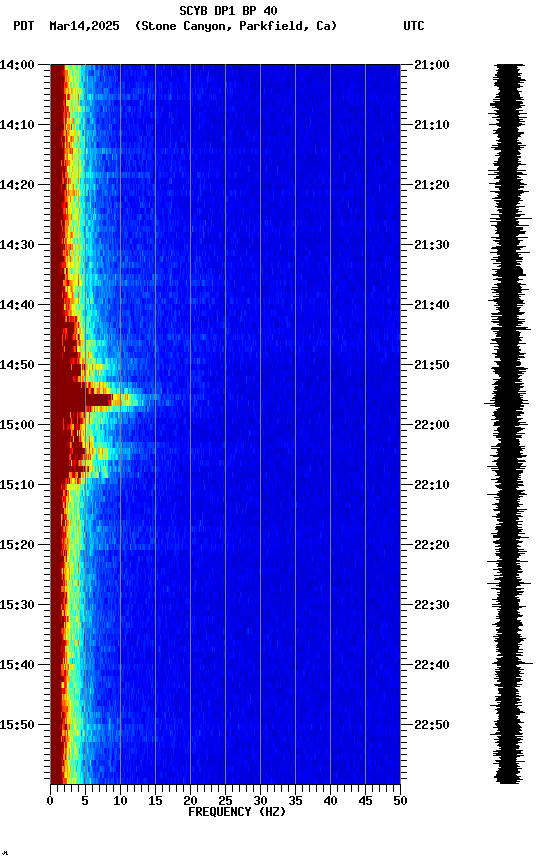
Task: Click the '45' frequency axis label
Action: 365,801
